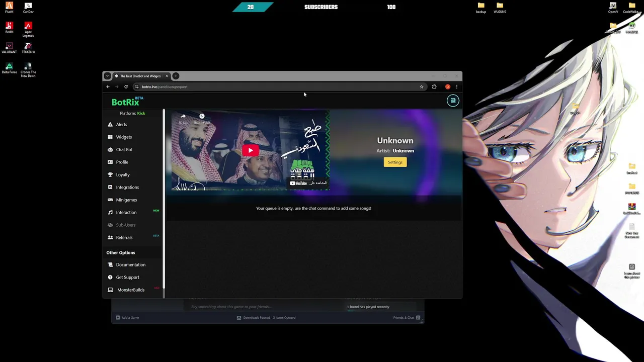Select the BotRix browser tab
Image resolution: width=644 pixels, height=362 pixels.
tap(141, 76)
